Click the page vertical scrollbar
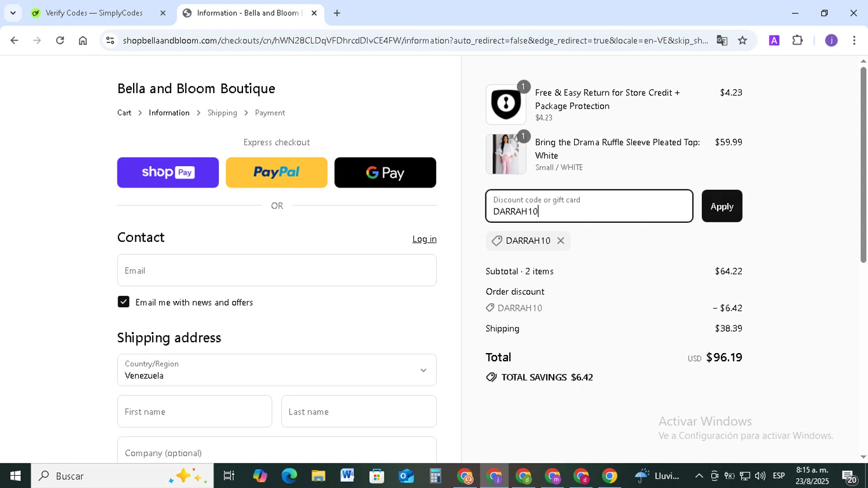868x488 pixels. [x=863, y=164]
